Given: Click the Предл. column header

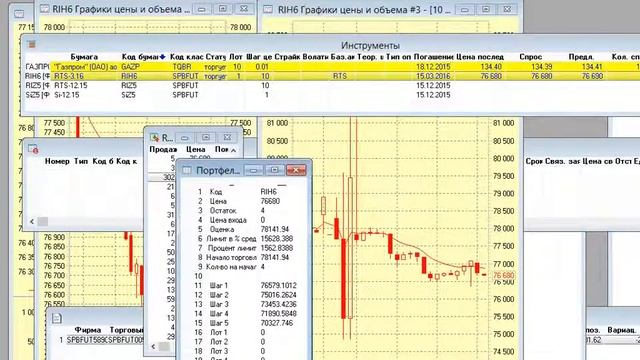Looking at the screenshot, I should pos(581,57).
